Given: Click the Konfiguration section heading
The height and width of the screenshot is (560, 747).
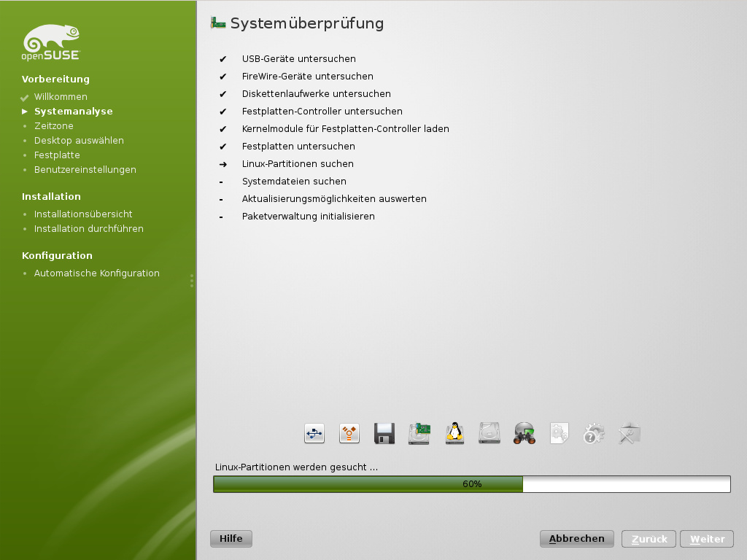Looking at the screenshot, I should [x=57, y=255].
